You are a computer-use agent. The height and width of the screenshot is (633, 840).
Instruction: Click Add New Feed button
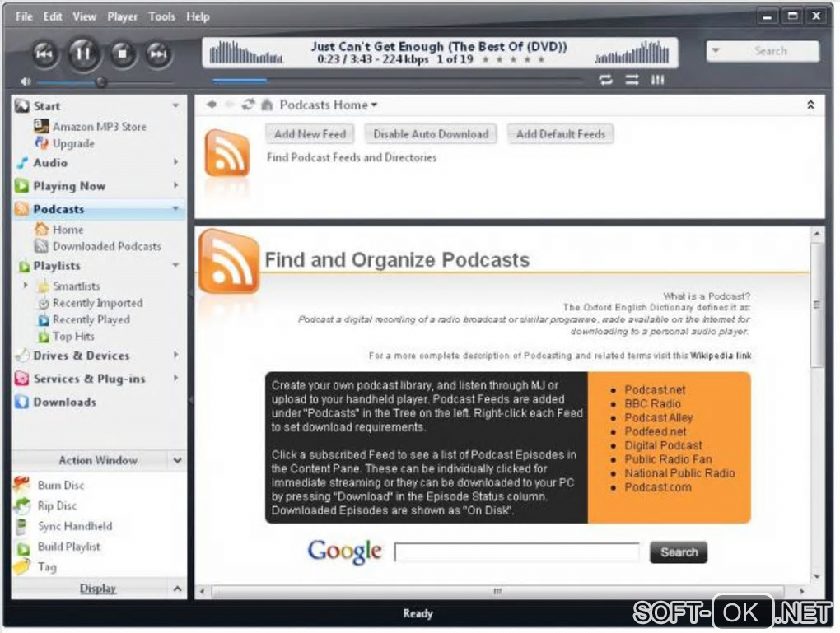pyautogui.click(x=310, y=134)
